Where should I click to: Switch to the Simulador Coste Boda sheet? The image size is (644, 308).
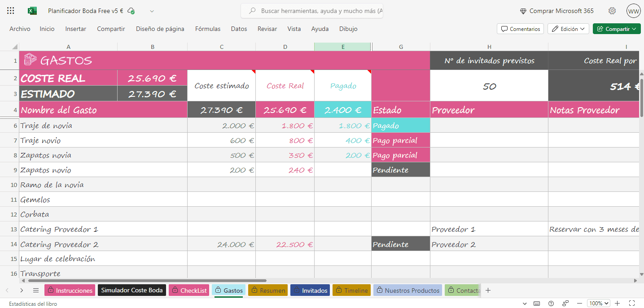[x=132, y=291]
